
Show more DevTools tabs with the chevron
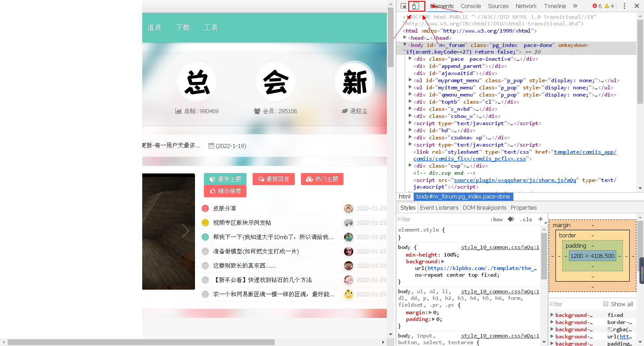click(575, 6)
